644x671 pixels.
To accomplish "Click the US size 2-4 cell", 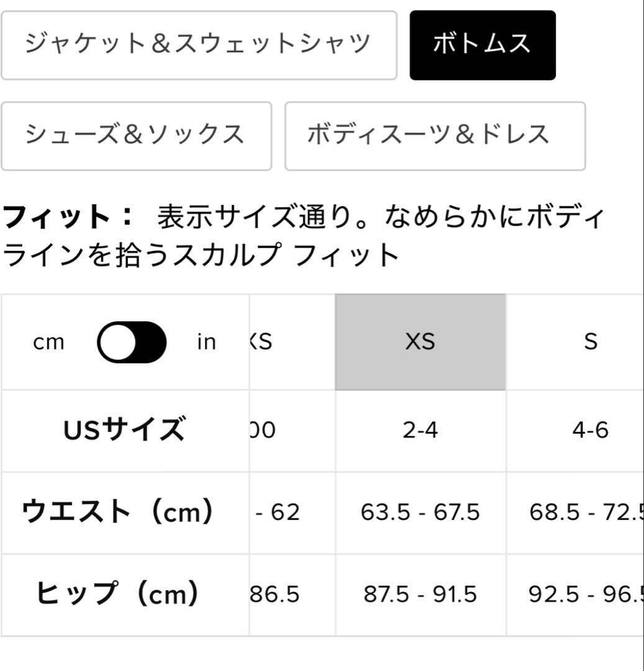I will [420, 430].
